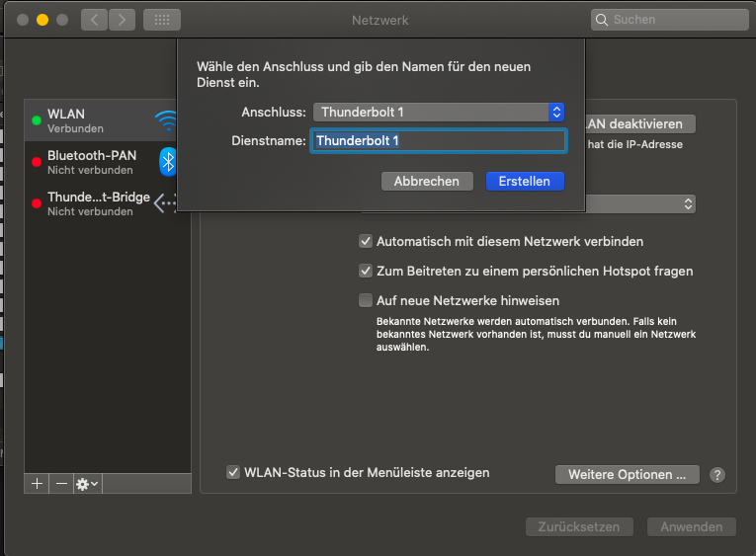Expand the network name popup behind the dialog
Viewport: 756px width, 556px height.
(688, 203)
